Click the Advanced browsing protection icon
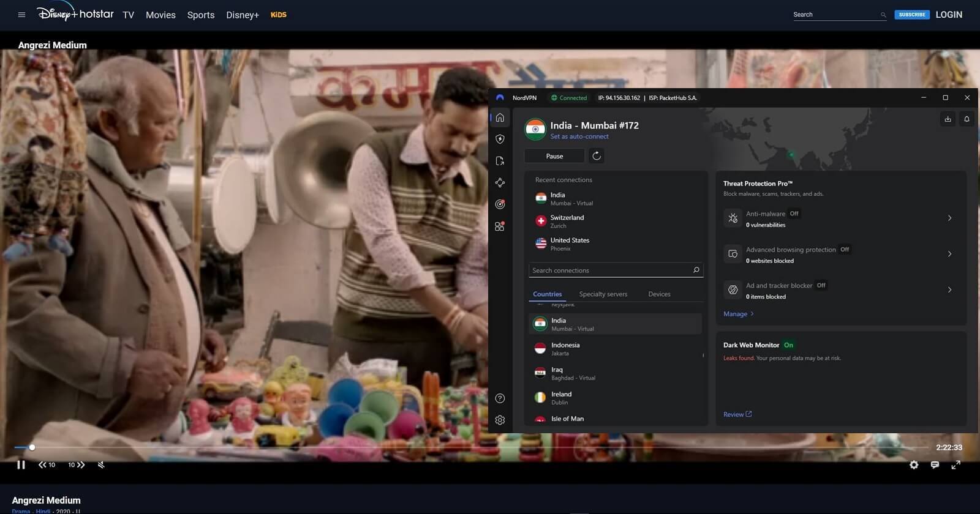The width and height of the screenshot is (980, 514). pos(733,254)
